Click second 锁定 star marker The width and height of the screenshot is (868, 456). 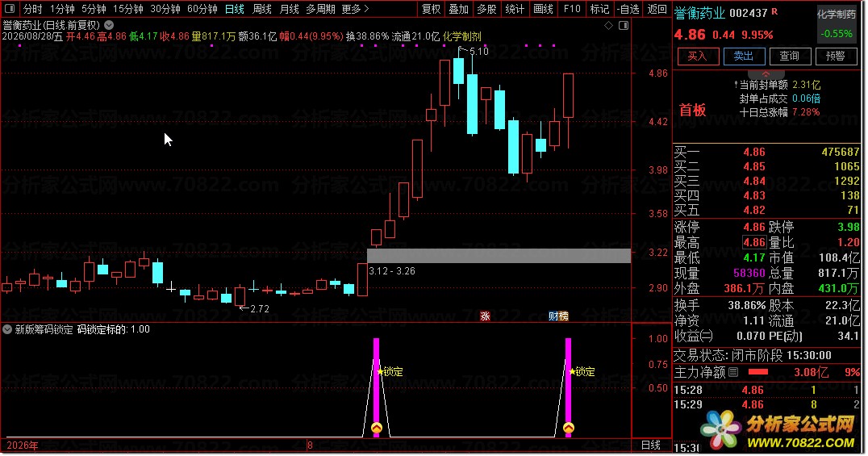click(x=582, y=372)
